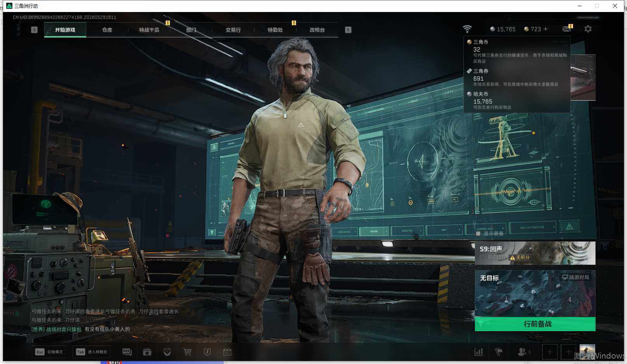Switch to the 开始游戏 tab
The image size is (627, 364).
65,30
